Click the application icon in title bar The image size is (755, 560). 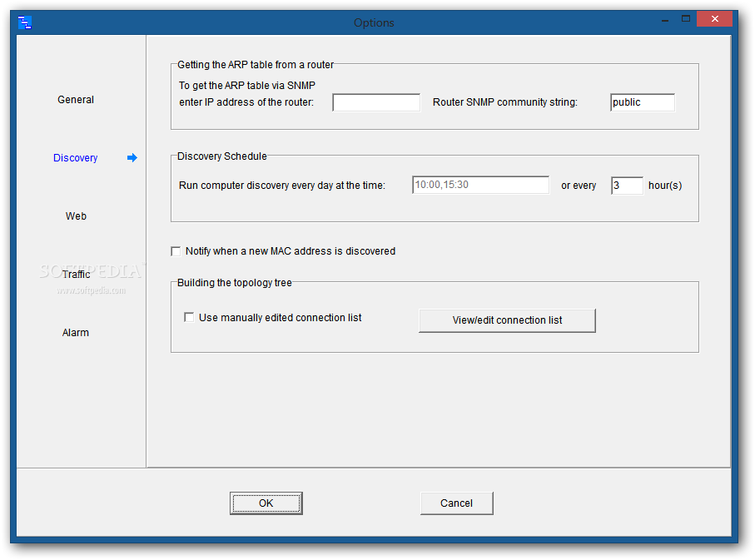pyautogui.click(x=25, y=22)
